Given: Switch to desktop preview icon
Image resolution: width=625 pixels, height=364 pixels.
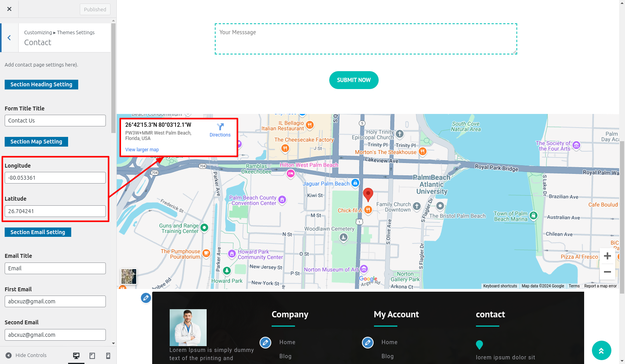Looking at the screenshot, I should (76, 355).
